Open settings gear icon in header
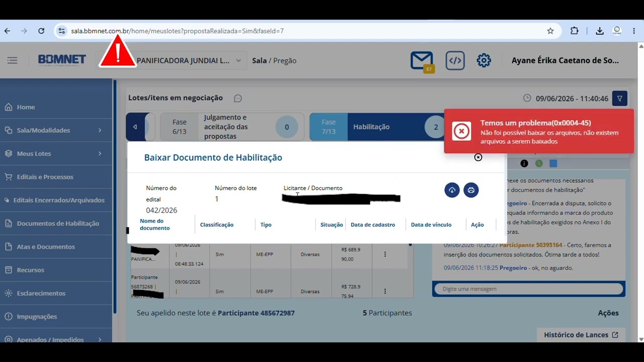Screen dimensions: 644x362 click(484, 60)
